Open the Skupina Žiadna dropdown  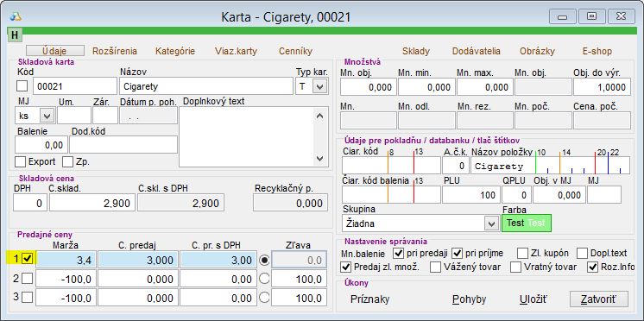pyautogui.click(x=491, y=224)
